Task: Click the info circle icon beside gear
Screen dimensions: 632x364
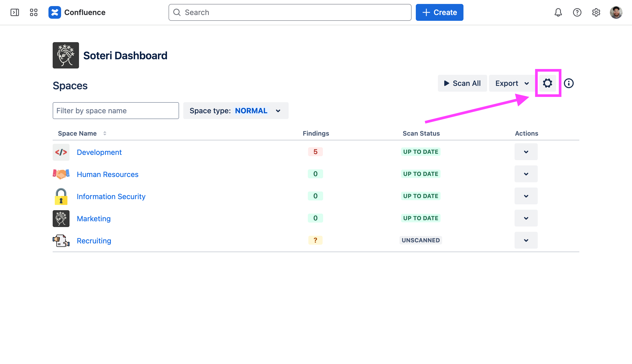Action: click(569, 83)
